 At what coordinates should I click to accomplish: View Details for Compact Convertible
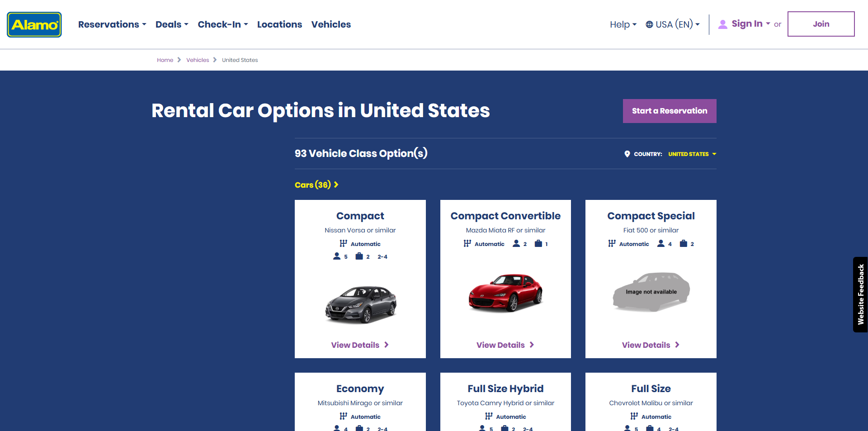[505, 345]
